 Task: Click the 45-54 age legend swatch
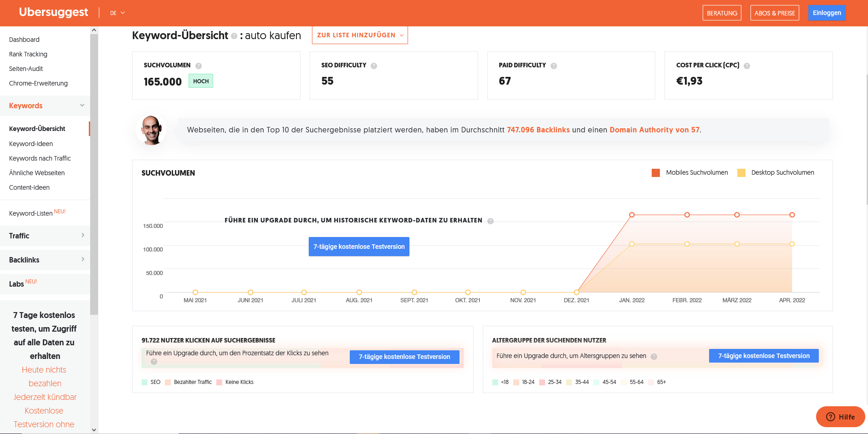597,382
